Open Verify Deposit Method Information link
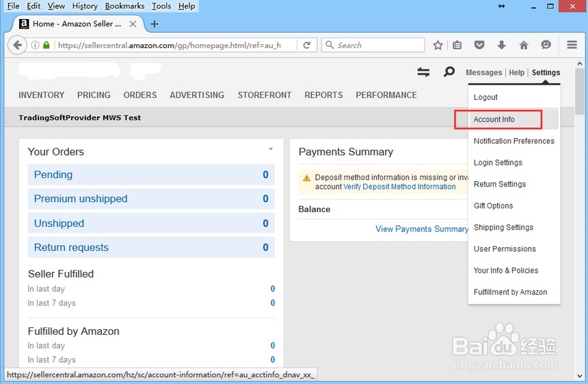The height and width of the screenshot is (384, 588). (399, 187)
